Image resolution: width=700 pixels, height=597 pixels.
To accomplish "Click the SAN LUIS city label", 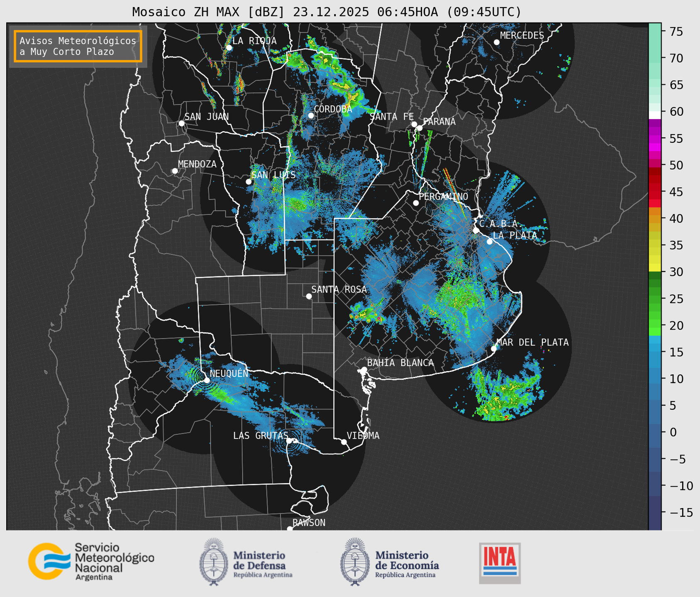I will (x=274, y=175).
